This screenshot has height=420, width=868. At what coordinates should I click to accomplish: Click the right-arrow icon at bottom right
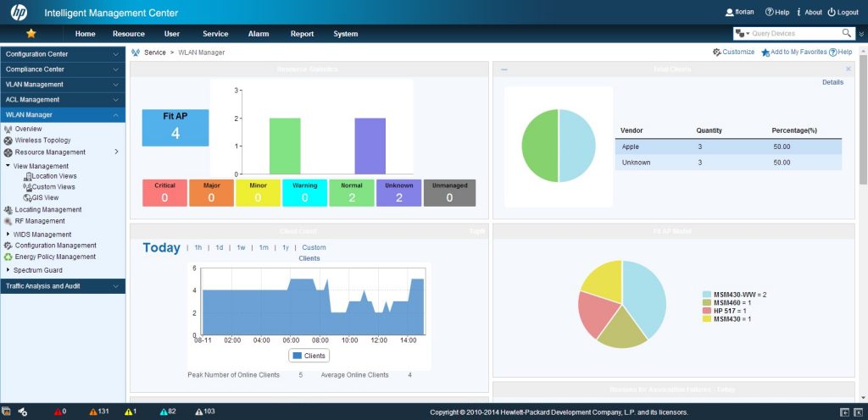860,412
